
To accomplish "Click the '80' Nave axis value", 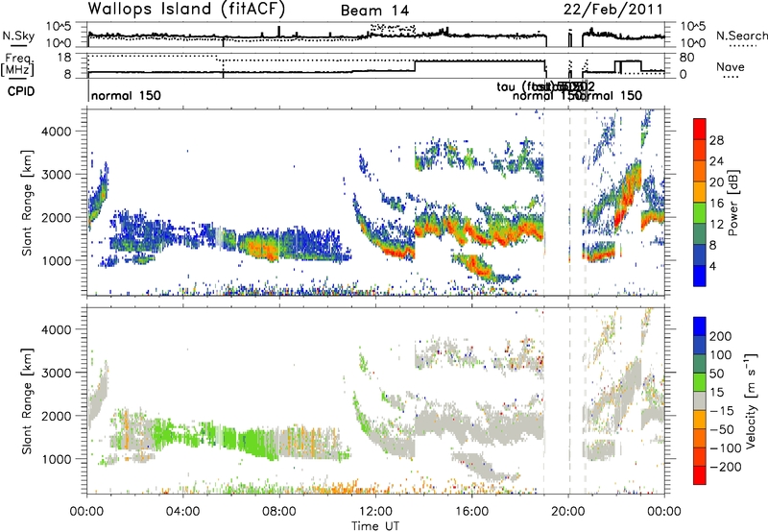I will click(687, 58).
